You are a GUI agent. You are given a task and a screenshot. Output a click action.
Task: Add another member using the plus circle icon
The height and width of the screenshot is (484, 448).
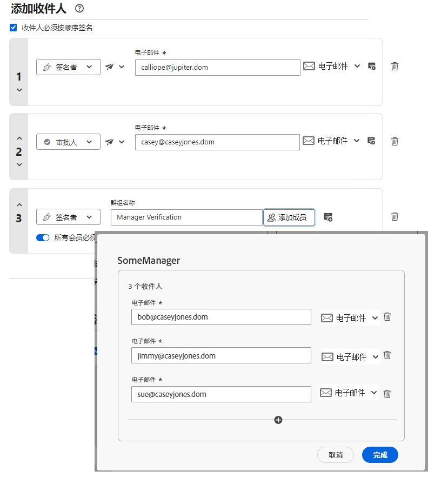(x=278, y=420)
